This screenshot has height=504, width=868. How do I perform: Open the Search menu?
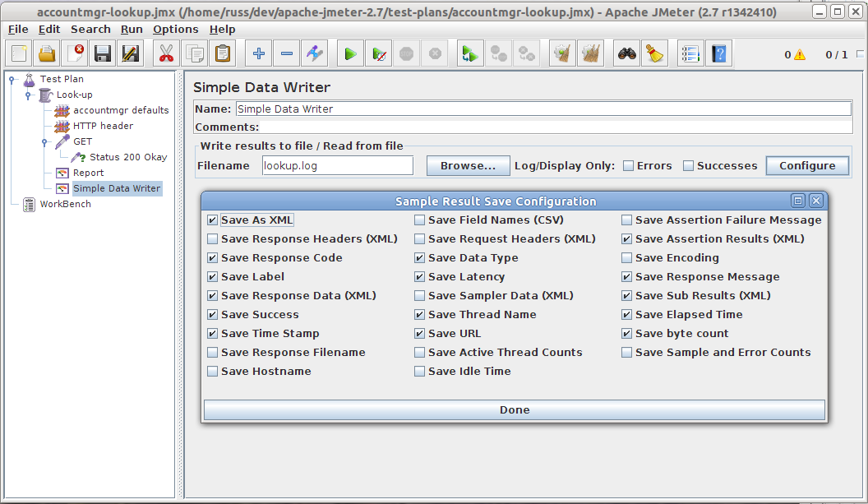[90, 30]
